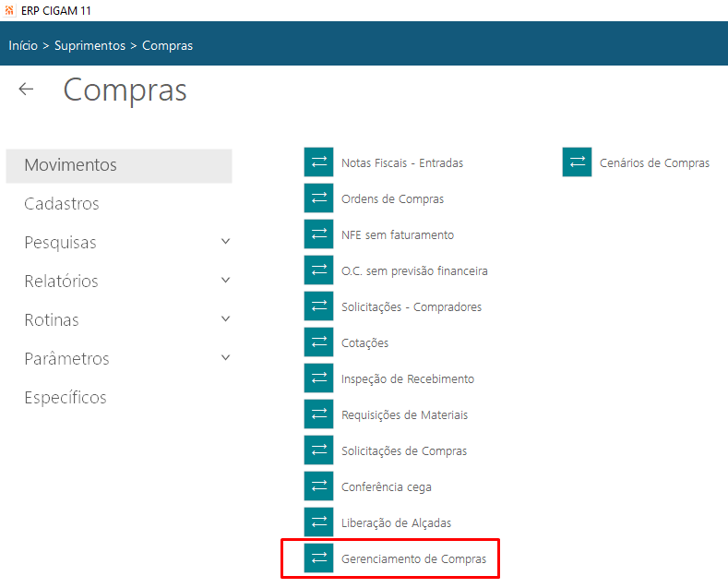Open Cenários de Compras label
The width and height of the screenshot is (728, 588).
pos(654,163)
